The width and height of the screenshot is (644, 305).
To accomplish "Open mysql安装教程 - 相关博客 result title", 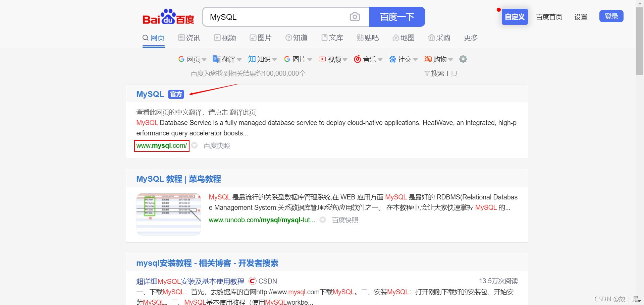I will coord(207,263).
